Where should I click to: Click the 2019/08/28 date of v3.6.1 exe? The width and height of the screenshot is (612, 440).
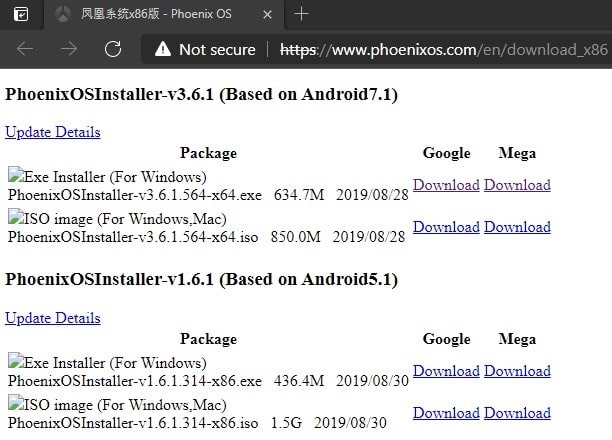point(372,195)
